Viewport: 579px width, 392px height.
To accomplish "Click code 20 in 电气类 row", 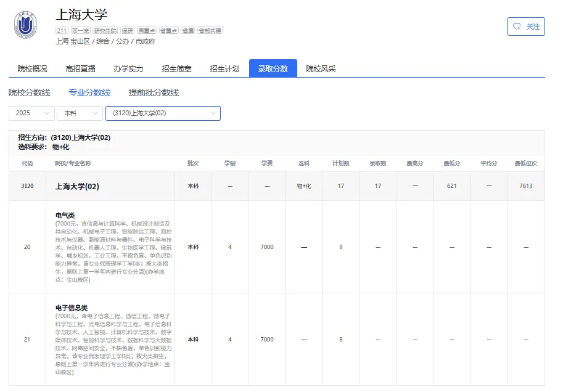I will [x=27, y=247].
